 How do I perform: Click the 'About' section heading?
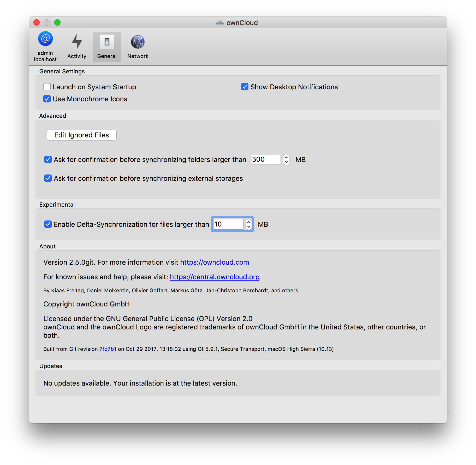pyautogui.click(x=47, y=246)
